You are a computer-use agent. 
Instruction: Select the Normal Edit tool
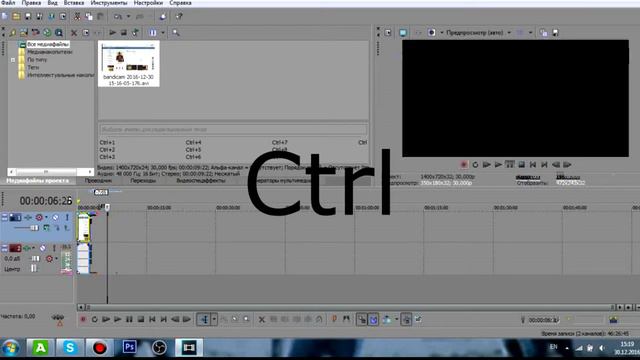point(204,319)
